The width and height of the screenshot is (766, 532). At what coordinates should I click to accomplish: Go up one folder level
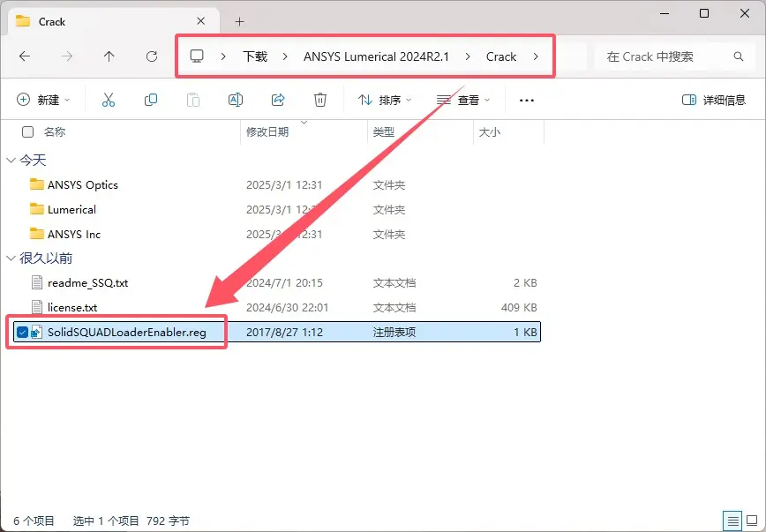tap(109, 56)
